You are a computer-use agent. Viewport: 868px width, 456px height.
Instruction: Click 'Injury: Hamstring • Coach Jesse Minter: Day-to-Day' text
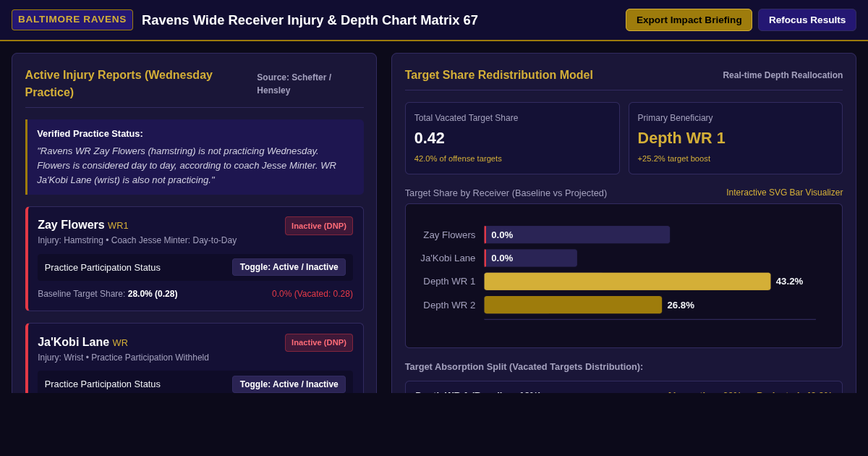tap(137, 240)
